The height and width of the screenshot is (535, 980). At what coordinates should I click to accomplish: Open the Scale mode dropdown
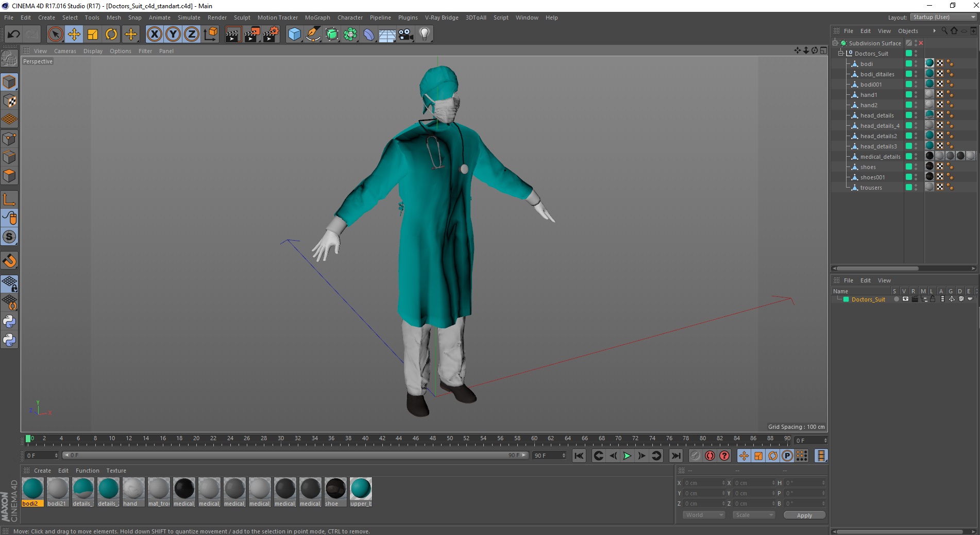click(754, 515)
